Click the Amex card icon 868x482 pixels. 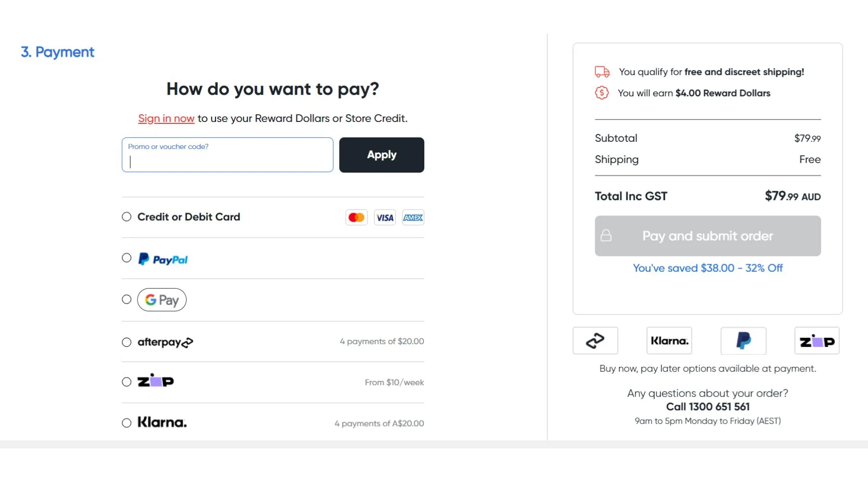(x=413, y=217)
